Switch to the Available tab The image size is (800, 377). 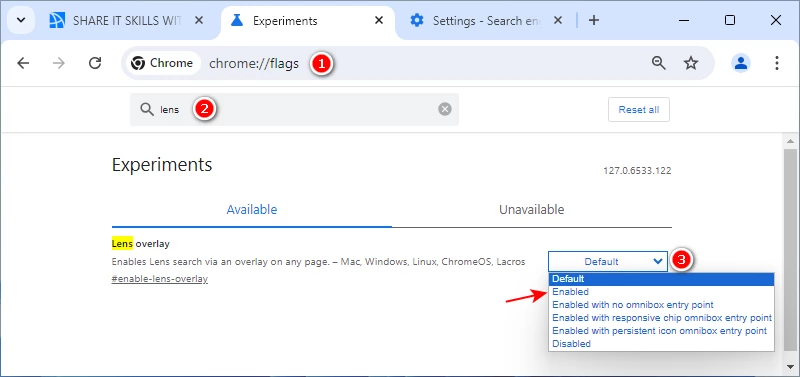pos(252,210)
